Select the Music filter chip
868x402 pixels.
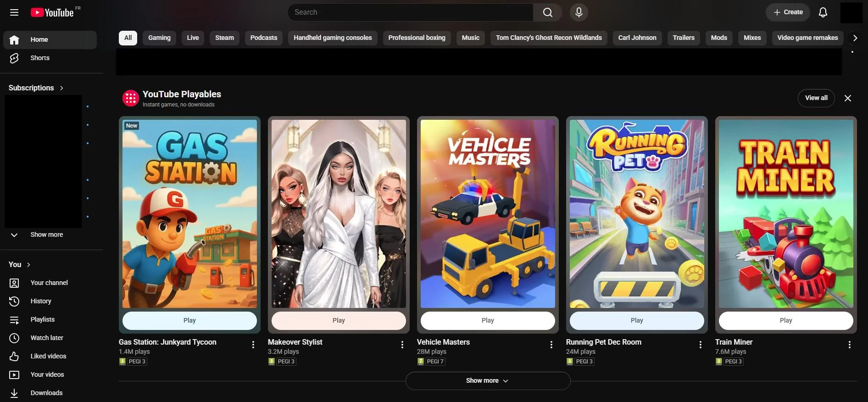point(471,38)
